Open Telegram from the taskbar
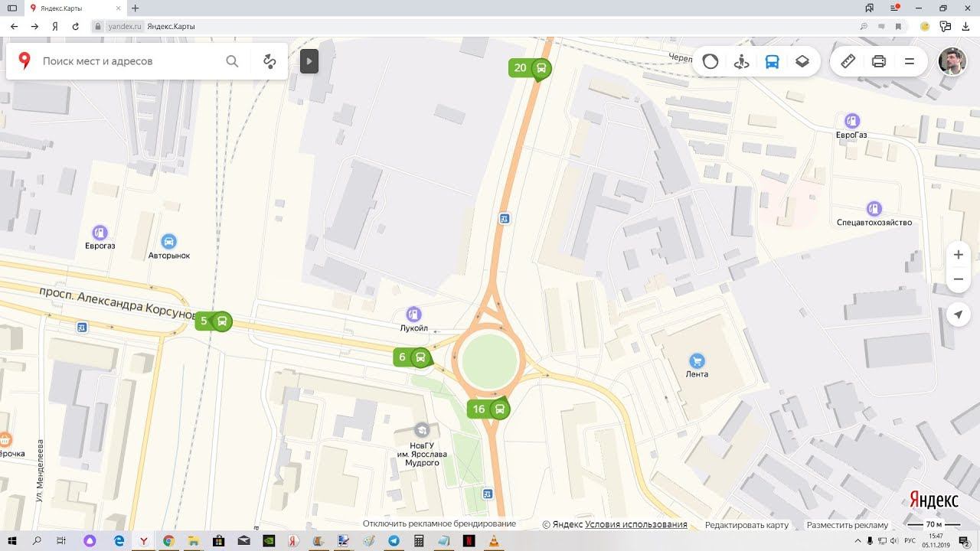980x551 pixels. pyautogui.click(x=394, y=541)
